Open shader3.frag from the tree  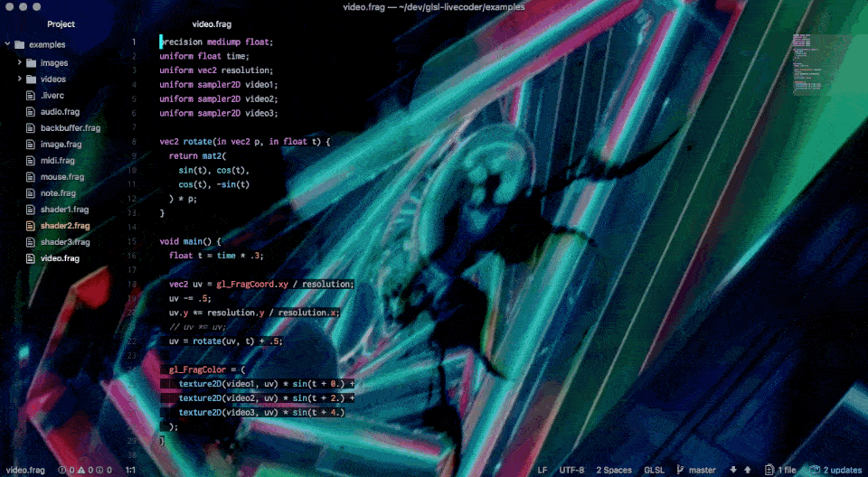point(65,242)
